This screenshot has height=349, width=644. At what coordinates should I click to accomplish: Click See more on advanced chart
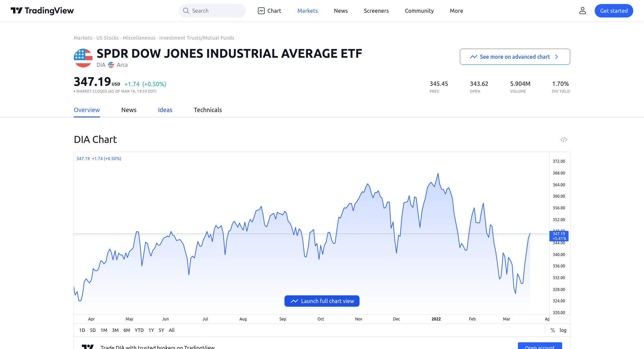515,57
